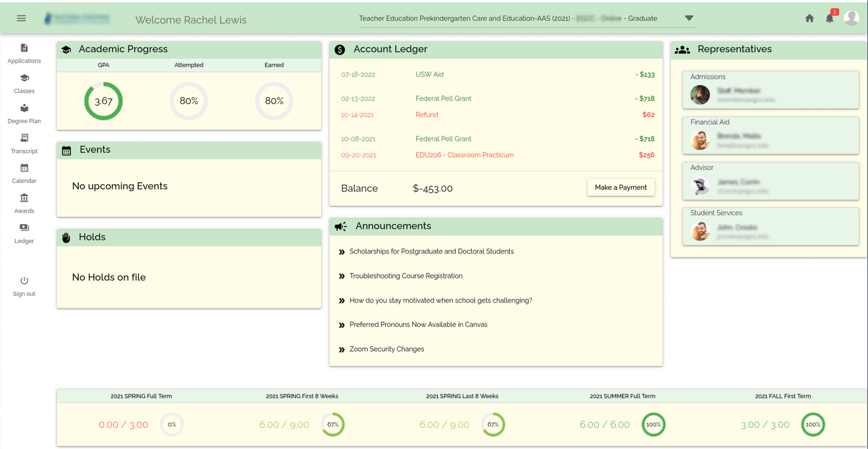
Task: Click the 2021 SUMMER Full Term 100% ring
Action: 653,424
